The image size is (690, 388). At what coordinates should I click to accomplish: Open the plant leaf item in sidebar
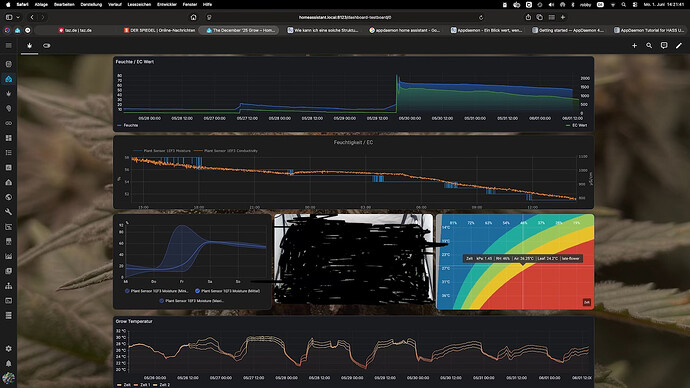8,94
